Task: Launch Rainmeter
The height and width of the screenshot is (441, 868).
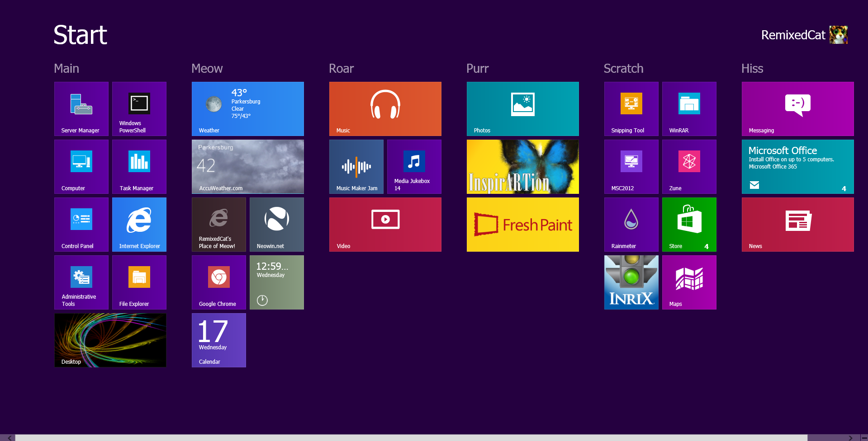Action: tap(631, 225)
